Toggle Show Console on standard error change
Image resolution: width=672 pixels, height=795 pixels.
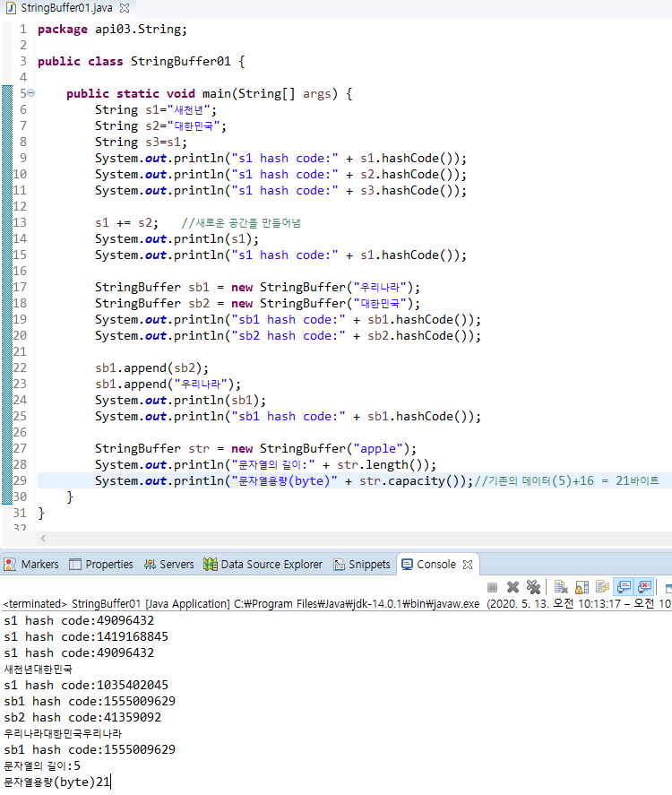click(644, 587)
